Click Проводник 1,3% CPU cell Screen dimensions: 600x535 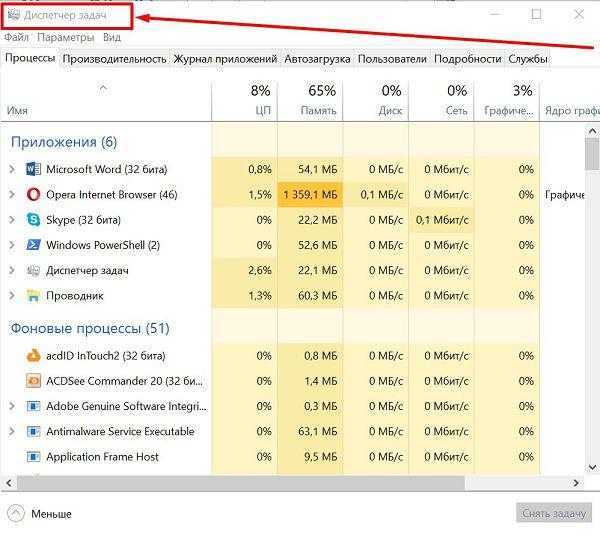245,296
